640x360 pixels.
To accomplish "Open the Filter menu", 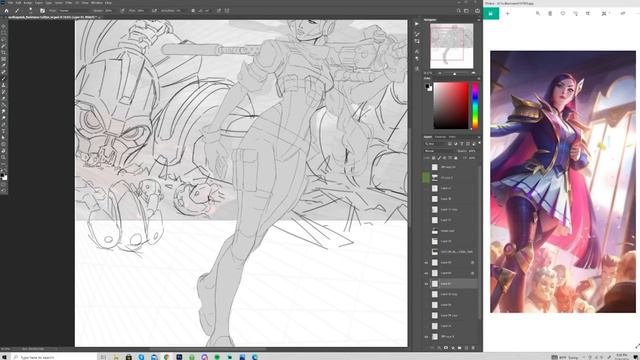I will coord(69,2).
